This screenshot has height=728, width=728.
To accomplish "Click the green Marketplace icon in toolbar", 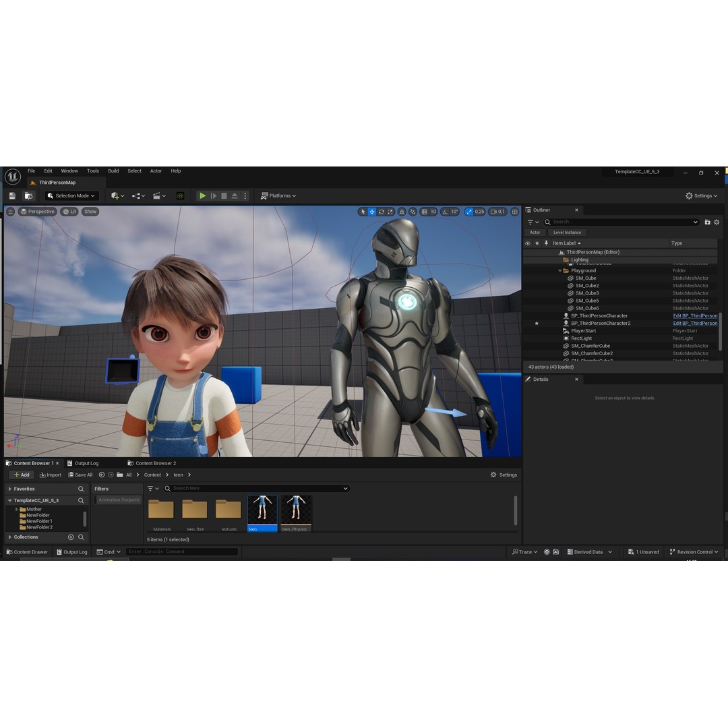I will pyautogui.click(x=180, y=196).
